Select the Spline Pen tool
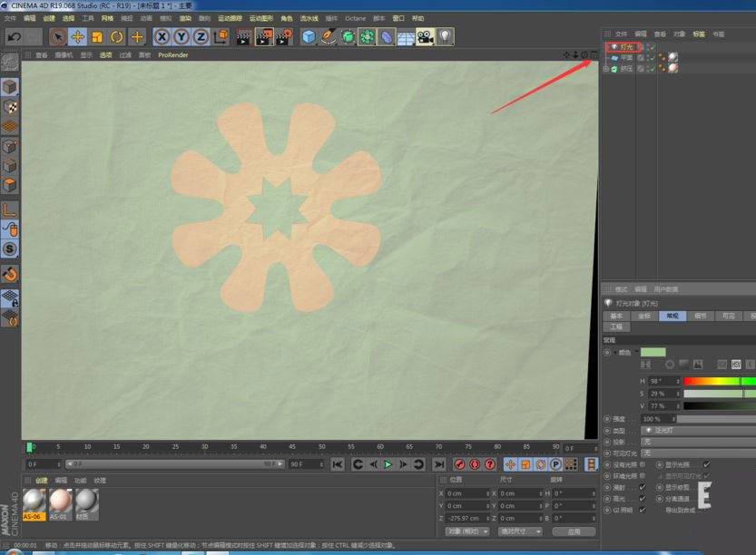This screenshot has height=555, width=756. tap(329, 36)
